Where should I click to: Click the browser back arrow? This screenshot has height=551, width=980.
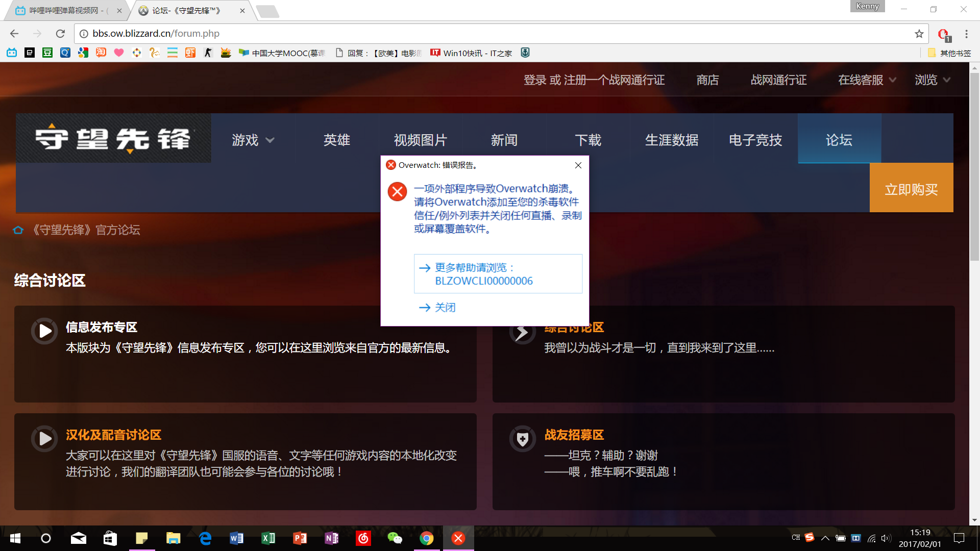click(14, 34)
